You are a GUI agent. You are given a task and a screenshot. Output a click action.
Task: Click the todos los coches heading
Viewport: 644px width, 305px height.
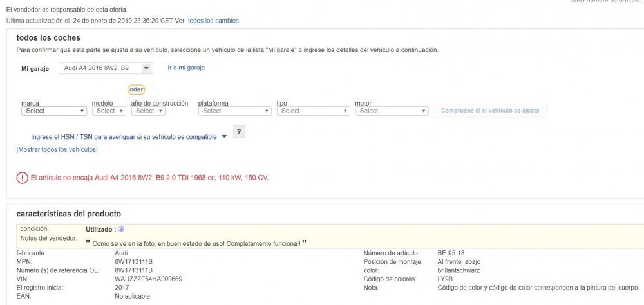tap(48, 38)
